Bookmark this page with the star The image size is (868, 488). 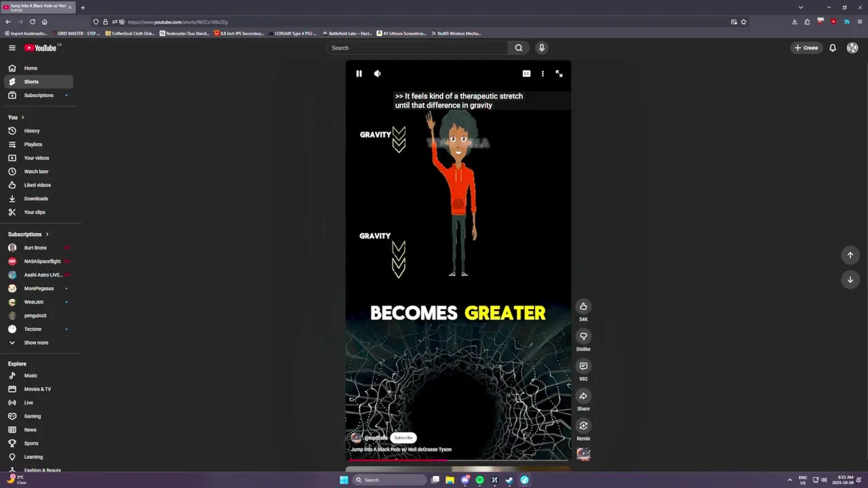pyautogui.click(x=743, y=22)
